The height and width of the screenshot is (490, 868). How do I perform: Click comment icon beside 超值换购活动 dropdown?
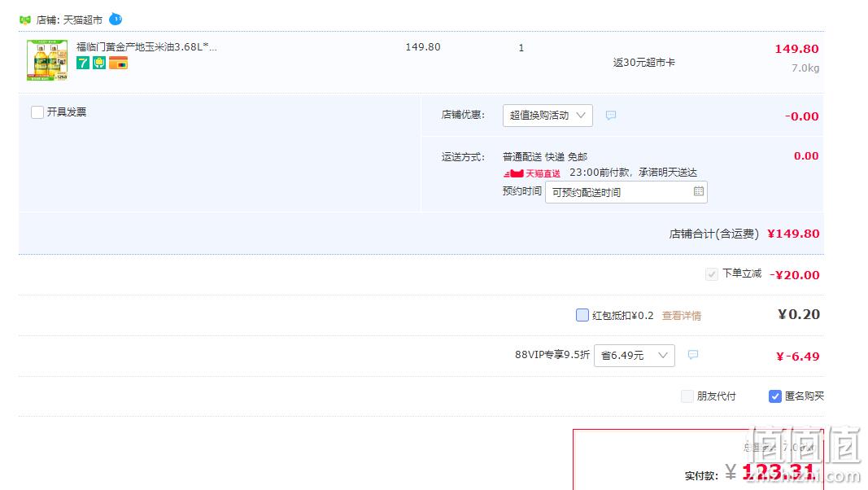(611, 115)
